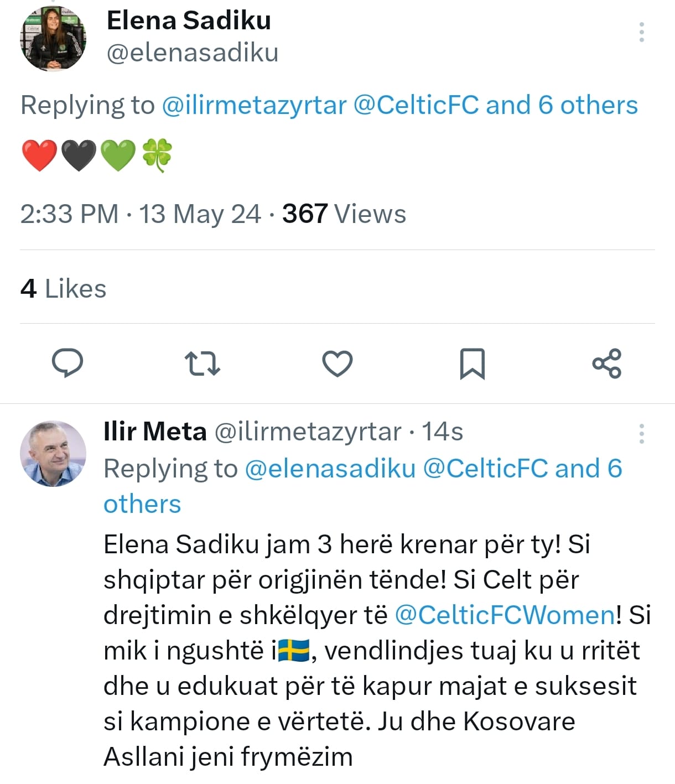Open @ilirmetazyrtar mention in top reply line

[x=254, y=105]
